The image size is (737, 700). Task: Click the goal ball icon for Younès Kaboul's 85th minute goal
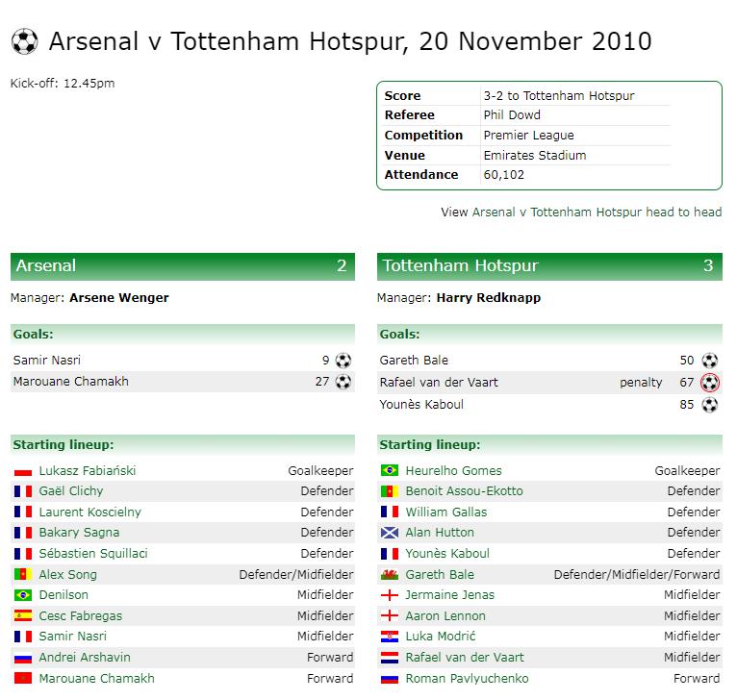710,405
